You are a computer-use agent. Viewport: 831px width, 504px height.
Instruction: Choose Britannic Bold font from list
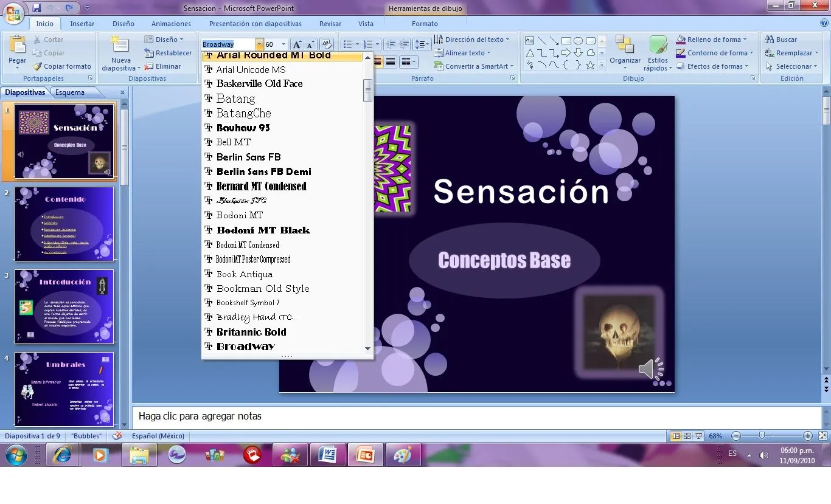coord(283,332)
